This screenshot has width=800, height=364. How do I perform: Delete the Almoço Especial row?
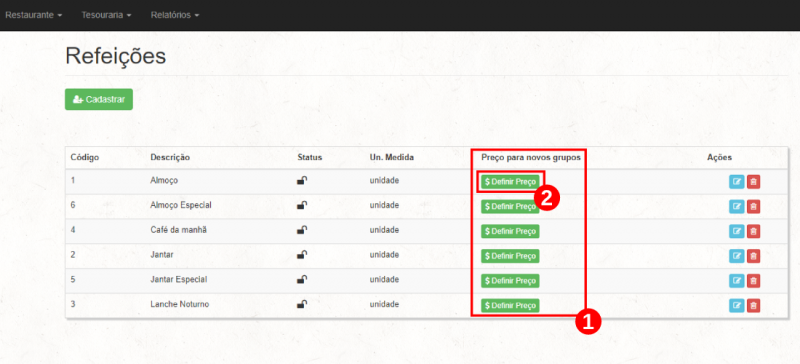pyautogui.click(x=753, y=206)
